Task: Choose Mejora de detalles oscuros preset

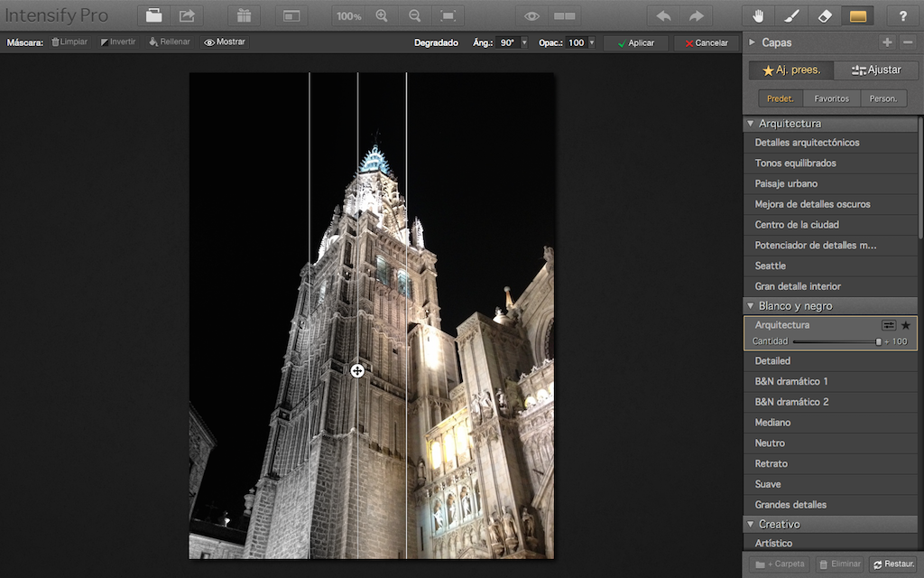Action: click(830, 205)
